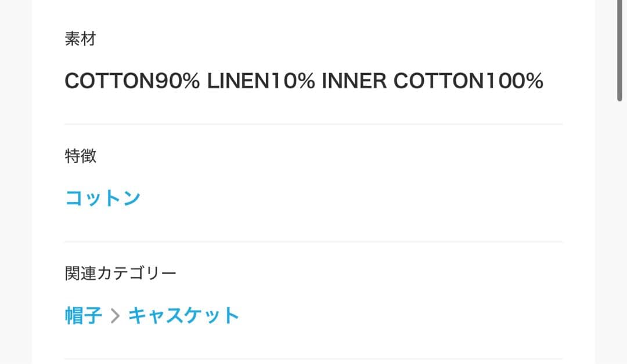Click the word INNER in materials

coord(354,81)
